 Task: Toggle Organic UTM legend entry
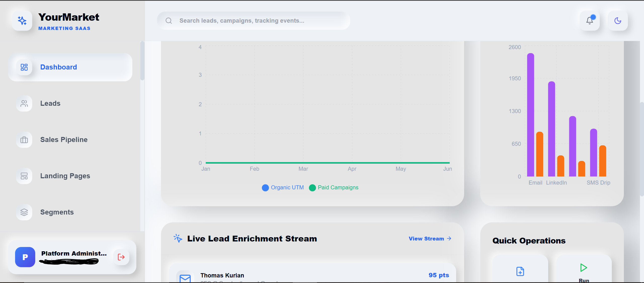283,188
